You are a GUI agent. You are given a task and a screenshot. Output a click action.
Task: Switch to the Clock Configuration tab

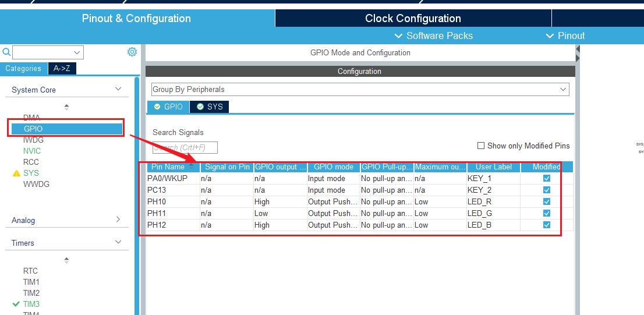[413, 19]
